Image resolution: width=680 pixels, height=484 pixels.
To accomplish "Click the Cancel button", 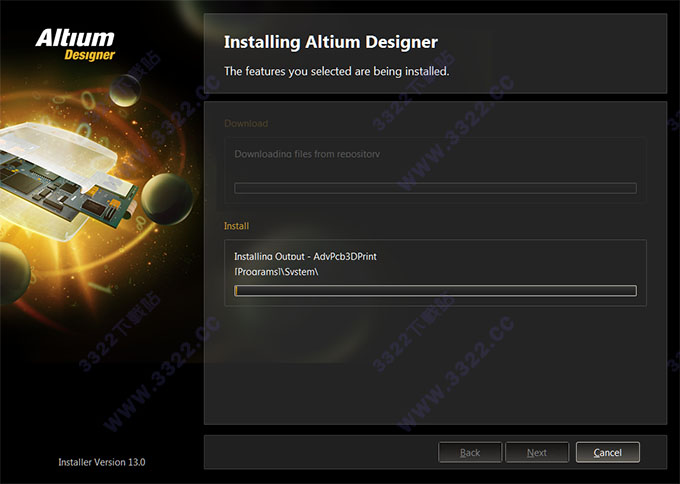I will (x=608, y=452).
